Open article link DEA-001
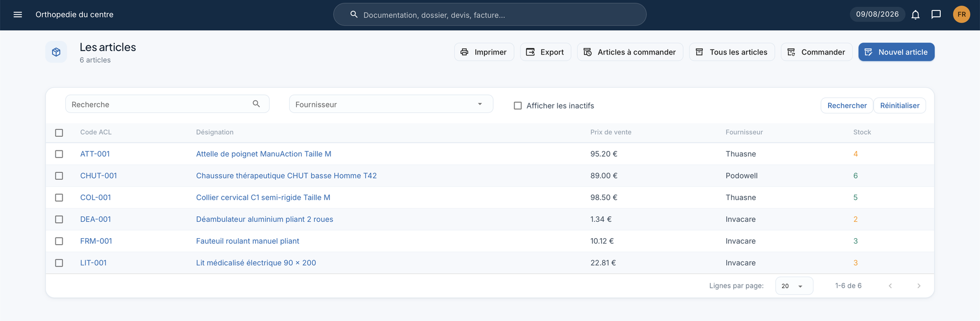Image resolution: width=980 pixels, height=321 pixels. pyautogui.click(x=95, y=220)
